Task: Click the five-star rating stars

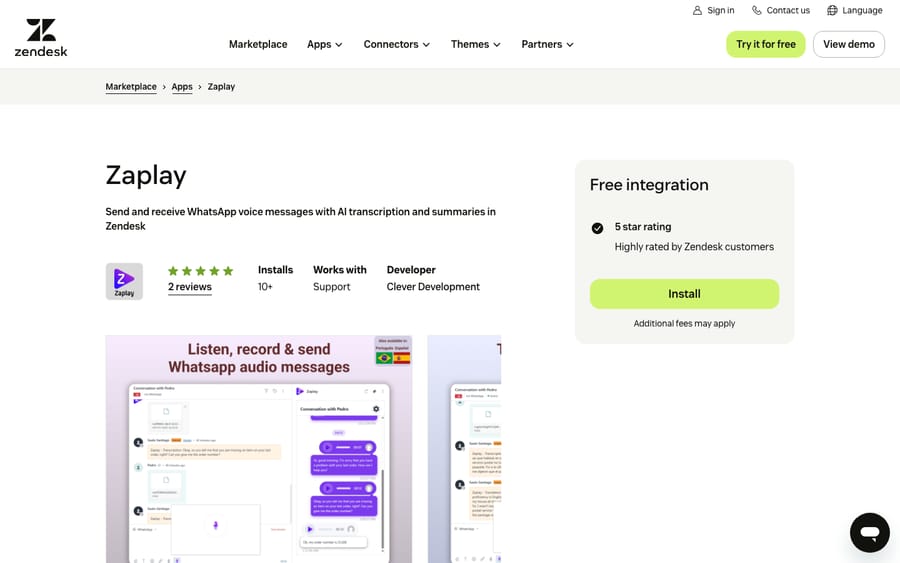Action: pos(200,271)
